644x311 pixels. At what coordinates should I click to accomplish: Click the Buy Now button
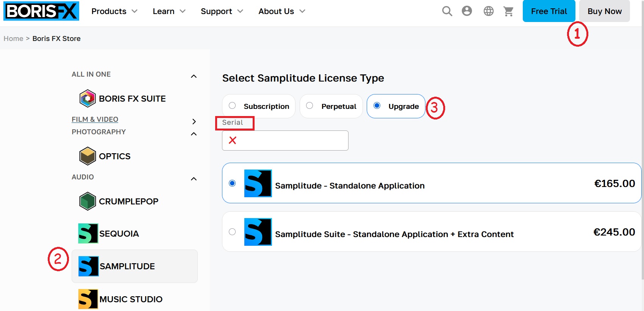[x=605, y=11]
